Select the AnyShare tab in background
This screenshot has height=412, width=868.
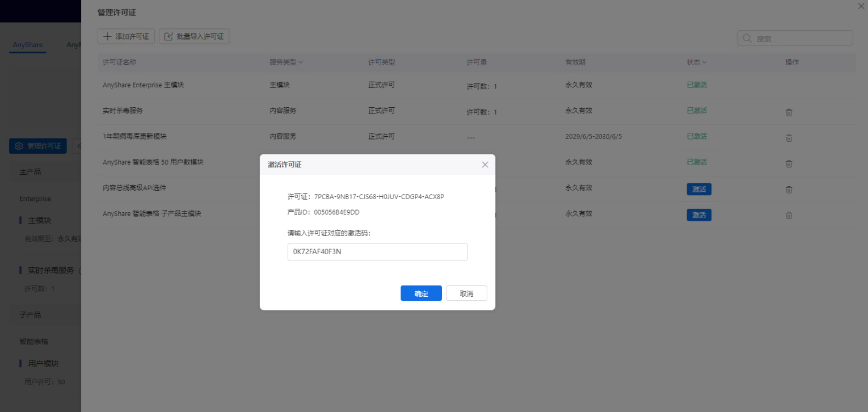tap(28, 45)
